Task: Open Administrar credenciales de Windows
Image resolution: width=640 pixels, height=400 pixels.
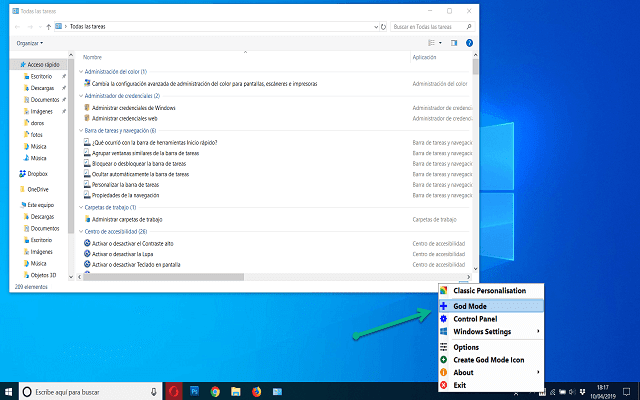Action: pyautogui.click(x=133, y=107)
